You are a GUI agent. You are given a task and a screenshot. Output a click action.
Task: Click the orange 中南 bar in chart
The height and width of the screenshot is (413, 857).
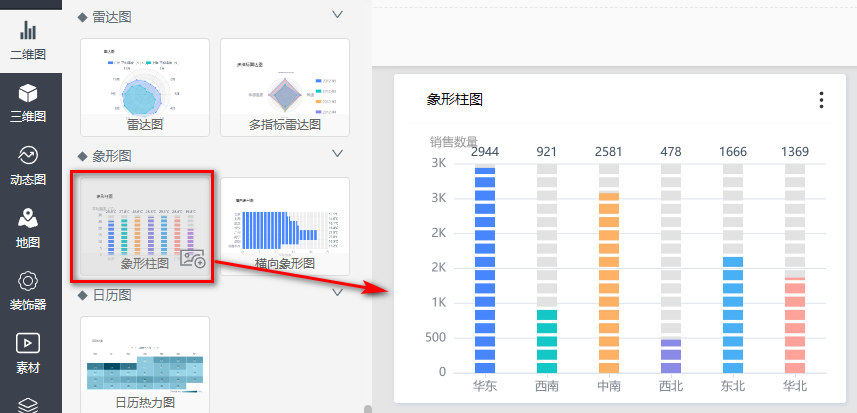coord(609,282)
